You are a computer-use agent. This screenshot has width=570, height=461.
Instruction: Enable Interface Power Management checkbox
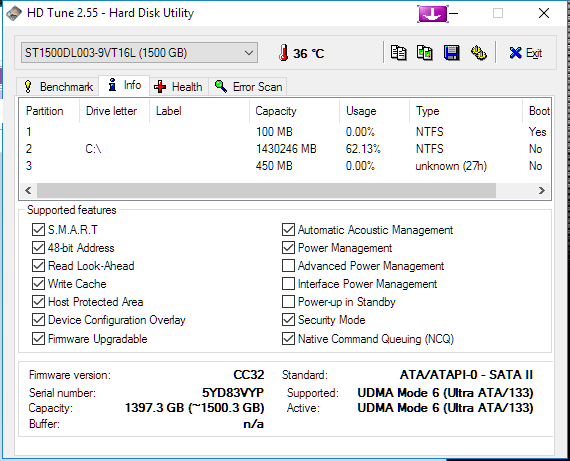pyautogui.click(x=288, y=284)
